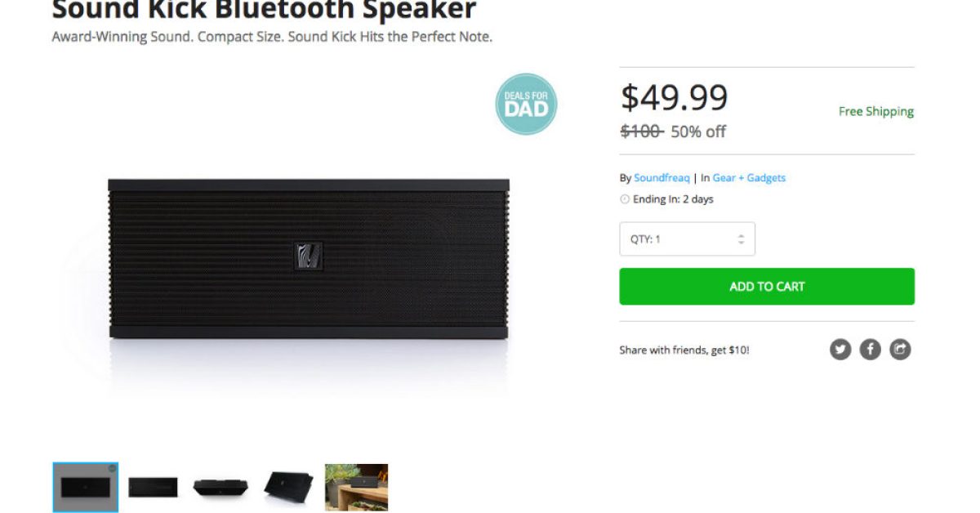Click the Deals for Dad badge
The height and width of the screenshot is (513, 980).
click(526, 104)
